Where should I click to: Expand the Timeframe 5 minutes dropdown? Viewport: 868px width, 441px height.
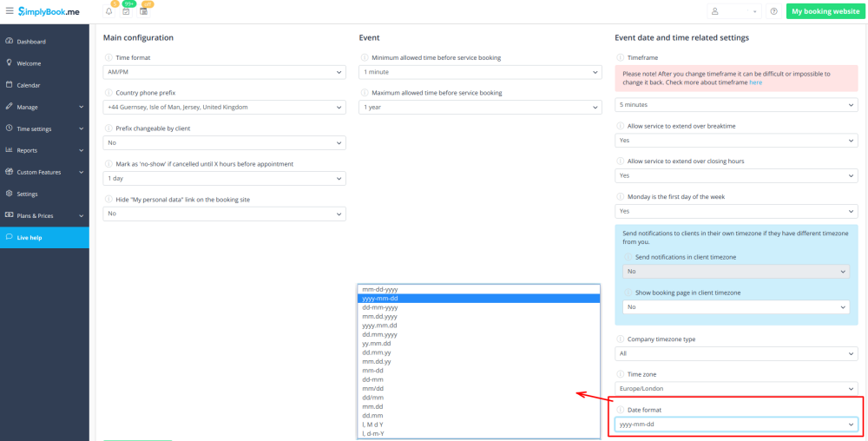(x=736, y=105)
